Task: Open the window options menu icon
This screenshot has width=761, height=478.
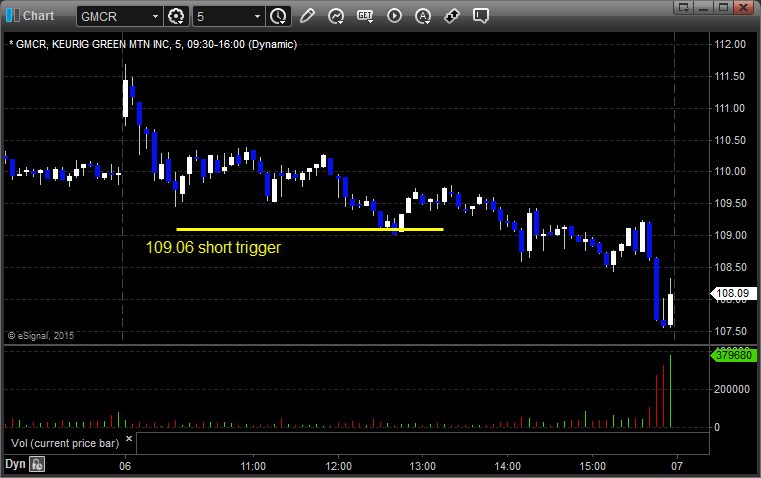Action: coord(684,7)
